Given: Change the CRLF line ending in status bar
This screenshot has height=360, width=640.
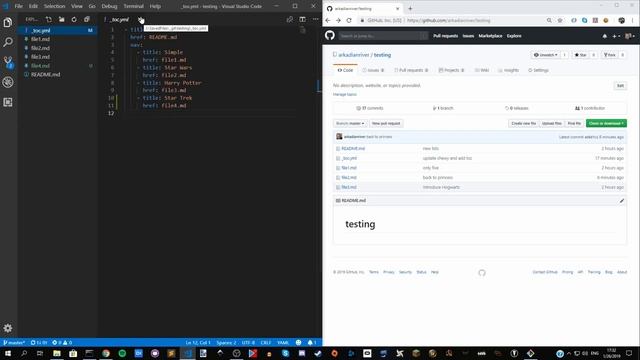Looking at the screenshot, I should point(266,342).
